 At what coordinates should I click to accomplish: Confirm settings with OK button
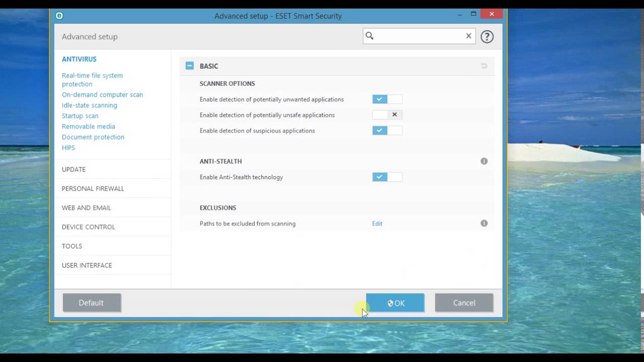click(x=395, y=303)
